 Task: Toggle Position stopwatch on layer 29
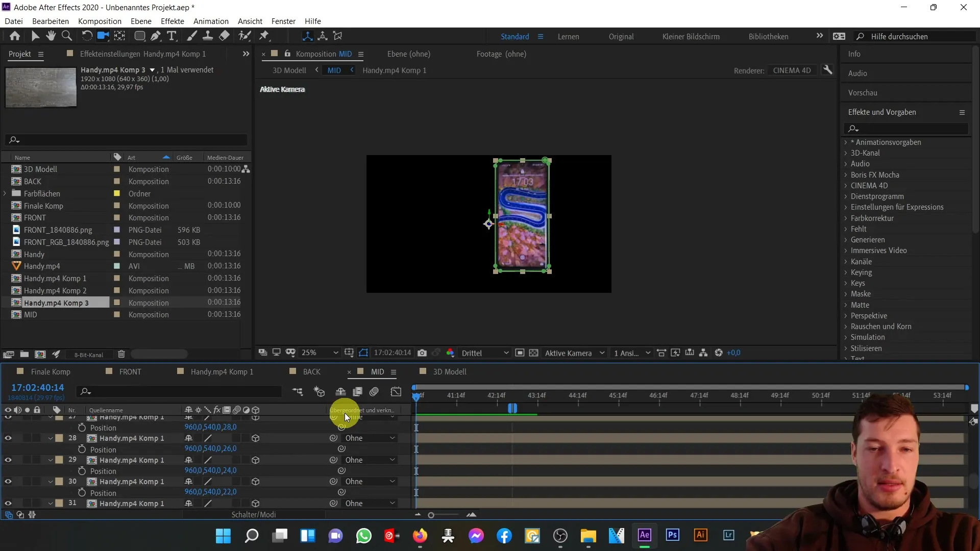tap(82, 471)
